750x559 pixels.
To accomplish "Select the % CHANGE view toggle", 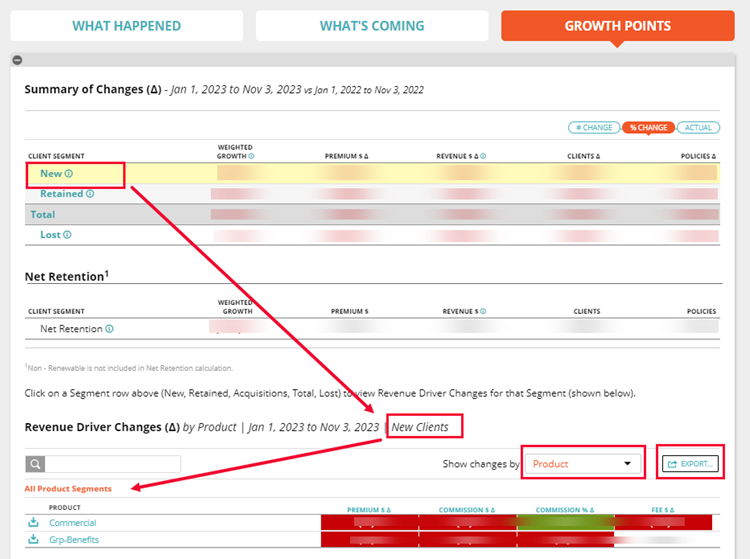I will point(647,128).
